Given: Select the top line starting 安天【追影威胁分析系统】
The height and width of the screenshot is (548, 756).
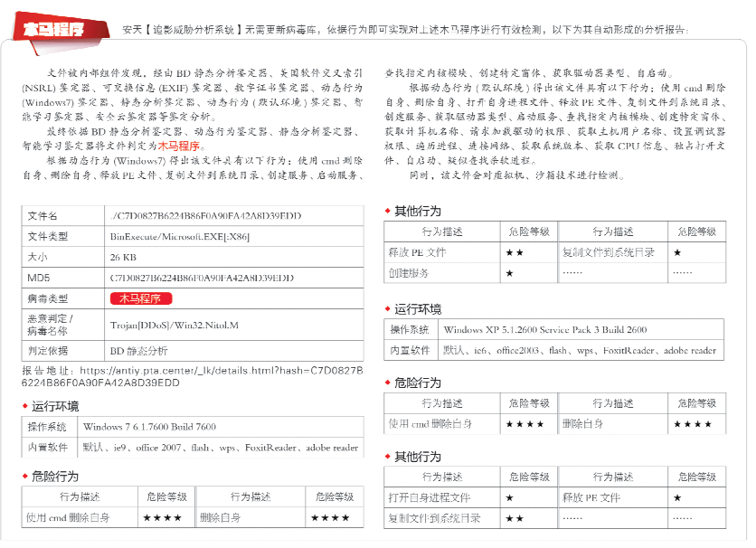Looking at the screenshot, I should 405,30.
